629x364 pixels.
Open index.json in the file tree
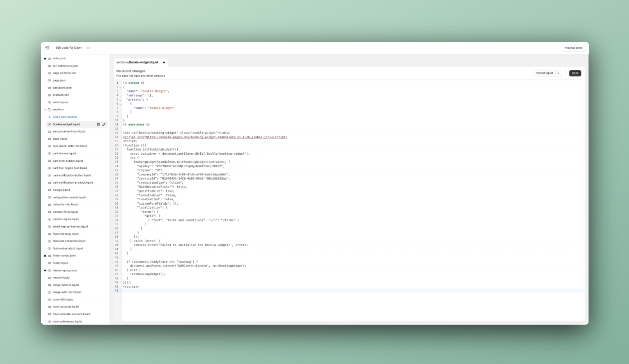point(59,58)
